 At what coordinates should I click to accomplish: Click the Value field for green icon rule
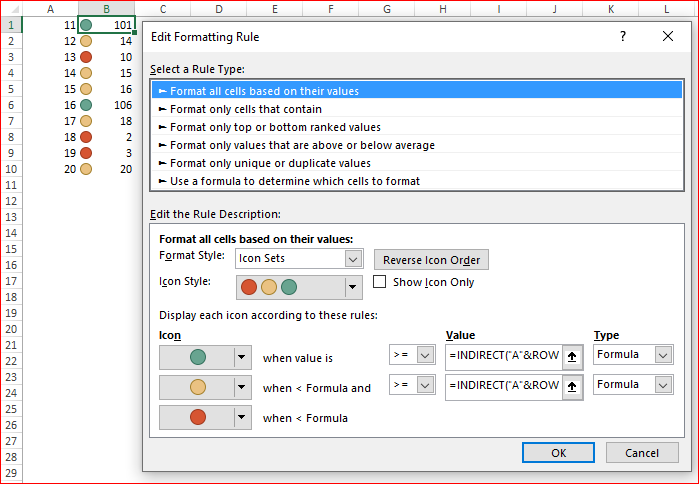[504, 355]
